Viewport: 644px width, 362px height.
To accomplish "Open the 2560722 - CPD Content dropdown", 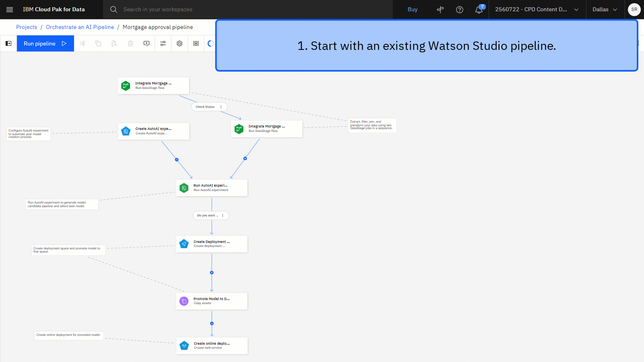I will [537, 9].
